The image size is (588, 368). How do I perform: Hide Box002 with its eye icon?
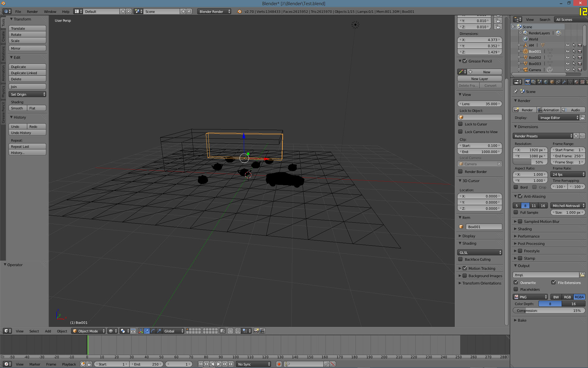coord(567,58)
